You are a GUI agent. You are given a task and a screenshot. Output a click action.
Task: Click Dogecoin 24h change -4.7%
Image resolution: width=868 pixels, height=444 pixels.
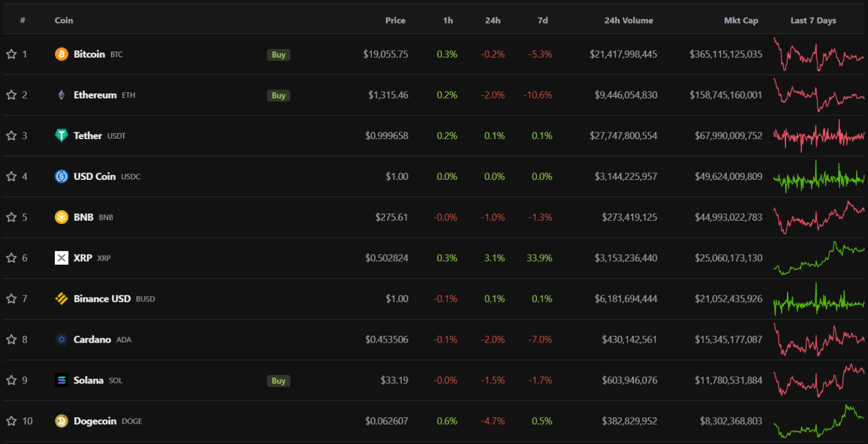pyautogui.click(x=493, y=421)
